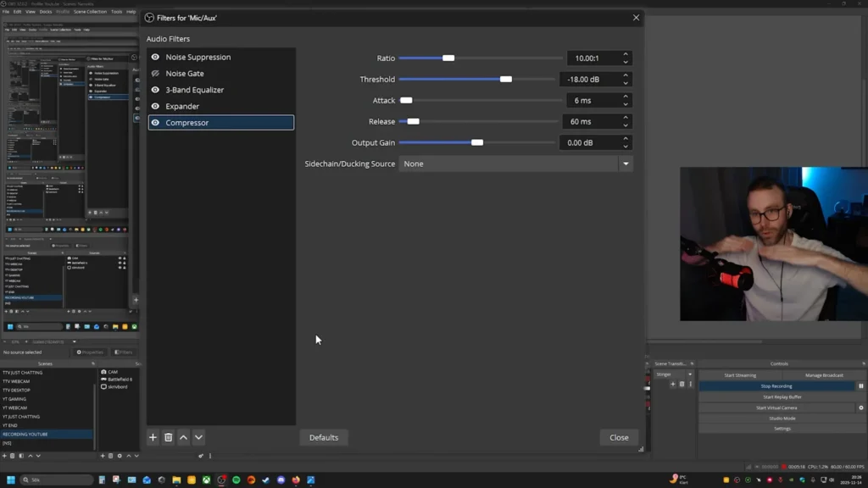868x488 pixels.
Task: Click the Output Gain slider handle
Action: click(x=477, y=142)
